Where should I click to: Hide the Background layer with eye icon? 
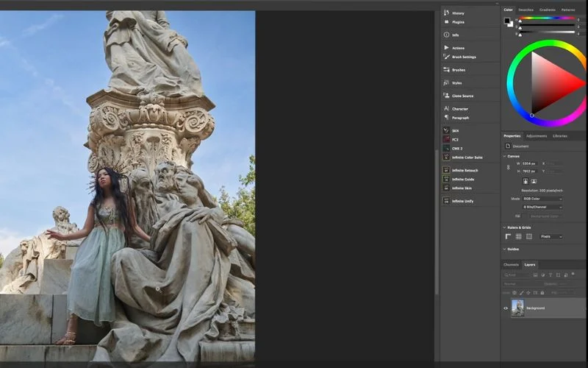click(x=505, y=308)
